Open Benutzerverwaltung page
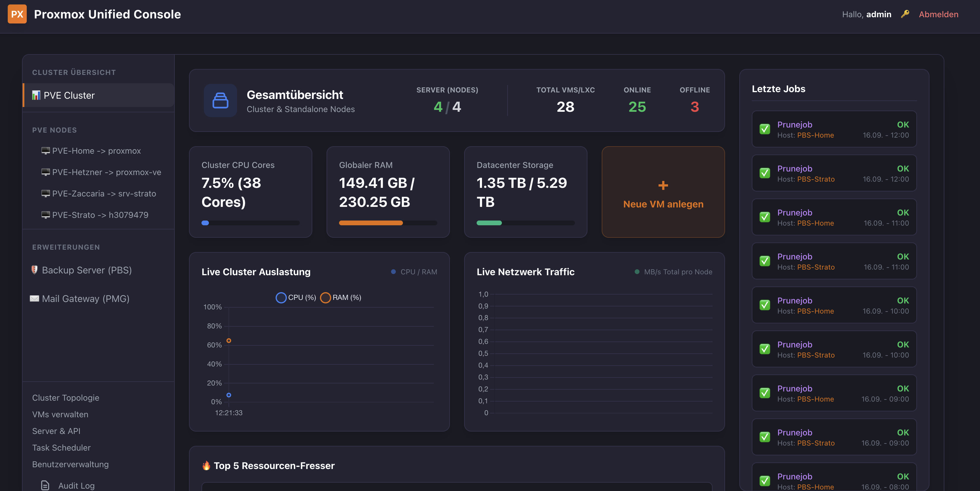Viewport: 980px width, 491px height. pos(70,464)
